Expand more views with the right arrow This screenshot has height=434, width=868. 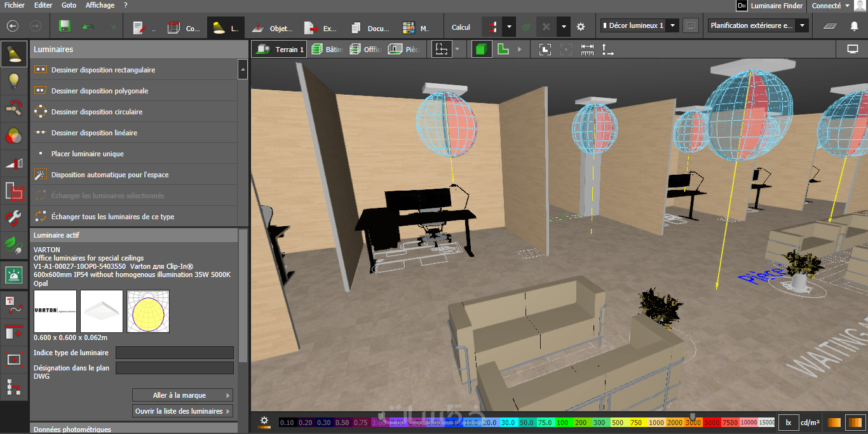pos(520,49)
